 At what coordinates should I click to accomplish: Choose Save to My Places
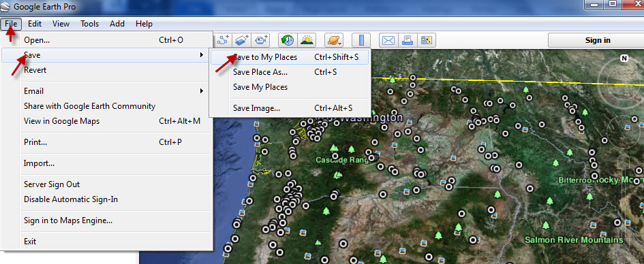tap(290, 57)
